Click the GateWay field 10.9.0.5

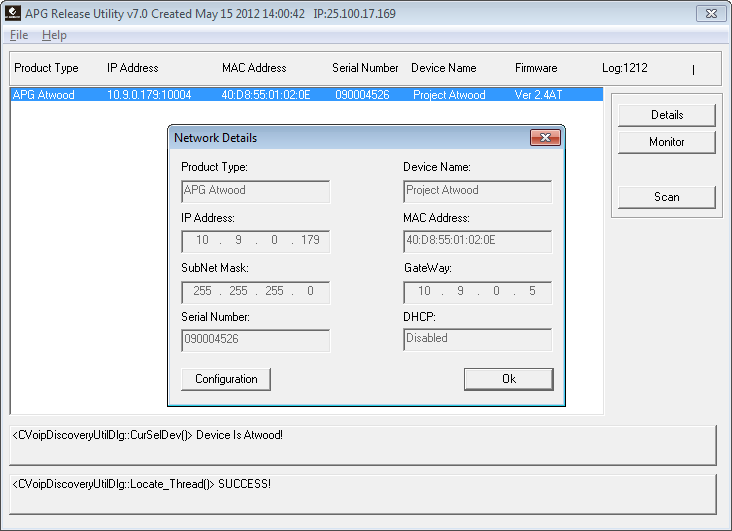(478, 292)
